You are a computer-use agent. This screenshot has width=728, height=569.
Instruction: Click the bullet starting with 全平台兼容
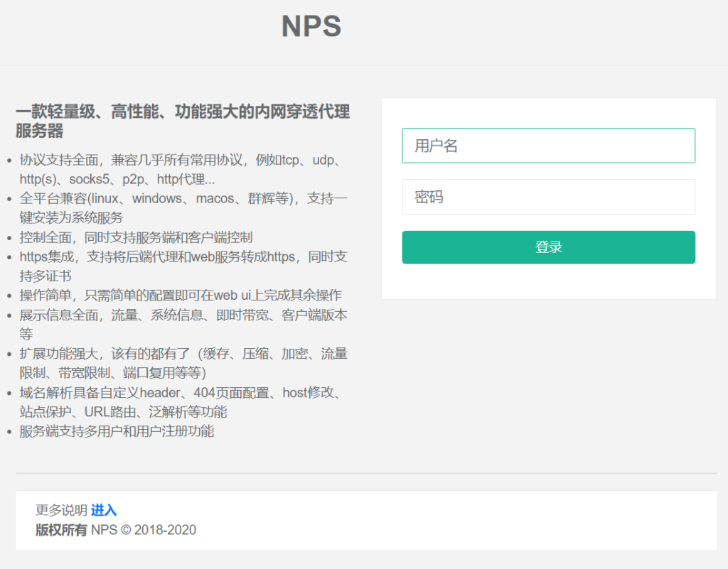[x=183, y=208]
